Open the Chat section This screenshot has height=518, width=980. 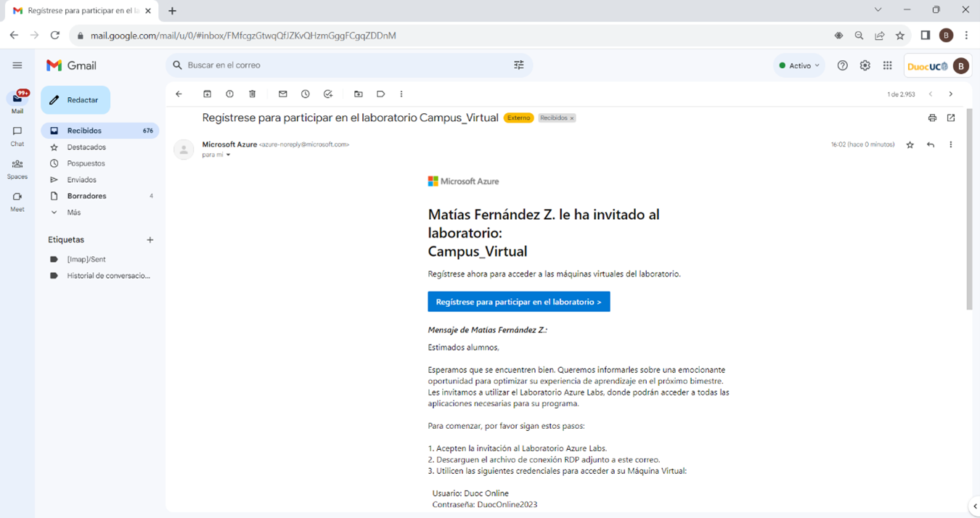point(17,136)
